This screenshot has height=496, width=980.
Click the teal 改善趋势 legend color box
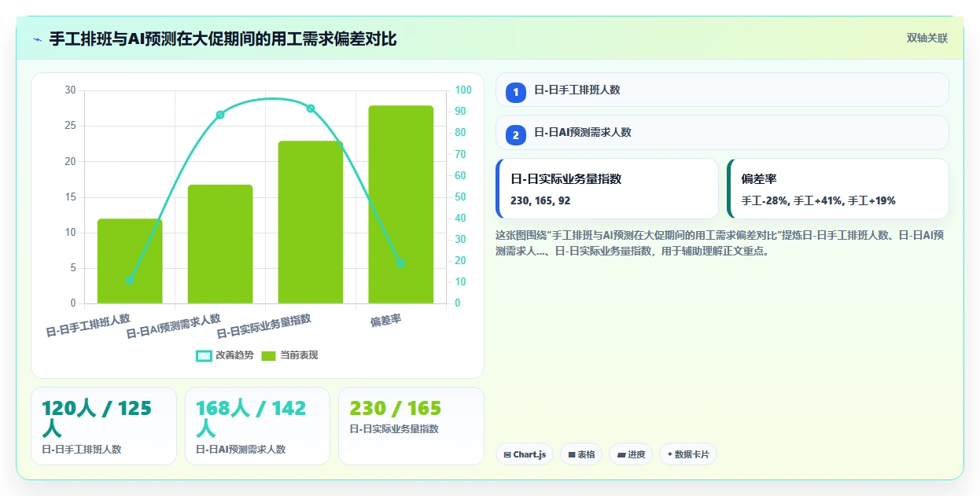pyautogui.click(x=204, y=355)
